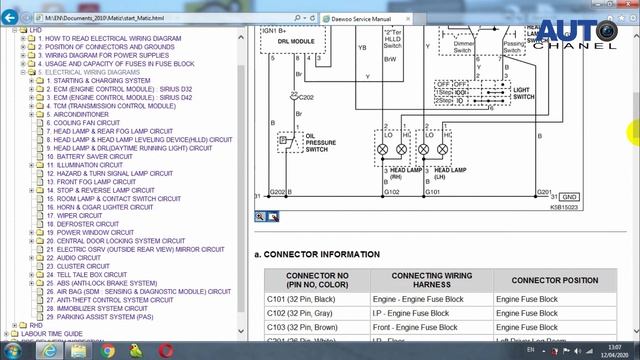Screen dimensions: 640x360
Task: Expand the Illumination Circuit node
Action: 31,165
